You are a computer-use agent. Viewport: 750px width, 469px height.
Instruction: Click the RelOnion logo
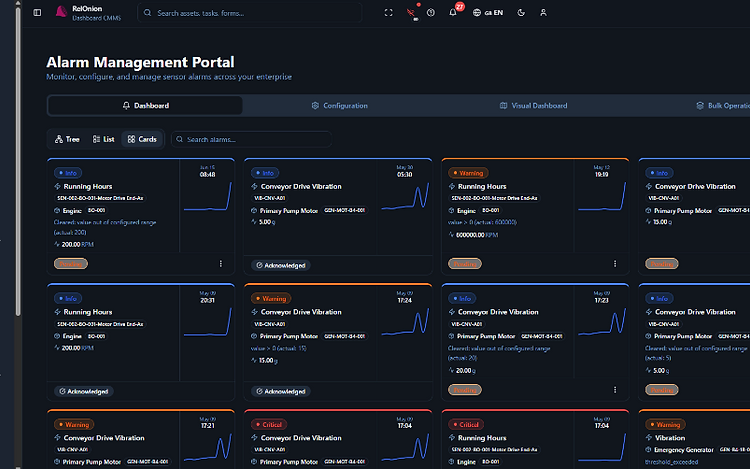tap(61, 12)
